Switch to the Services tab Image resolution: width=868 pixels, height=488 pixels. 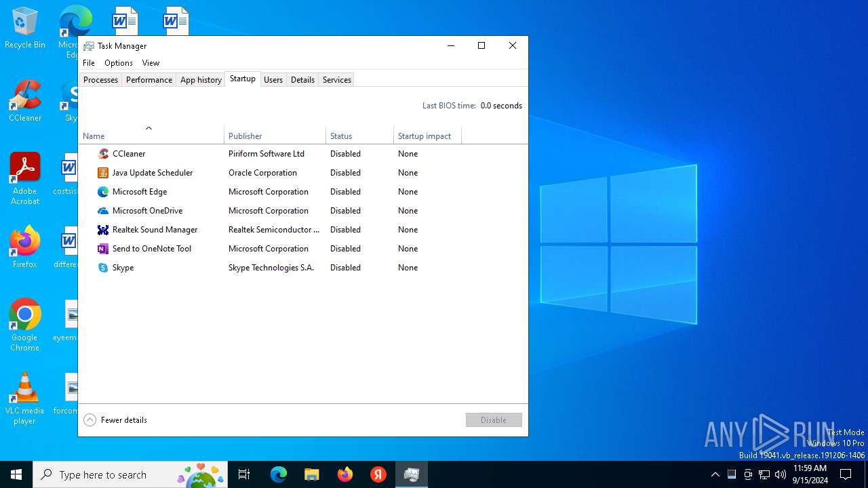(x=337, y=80)
